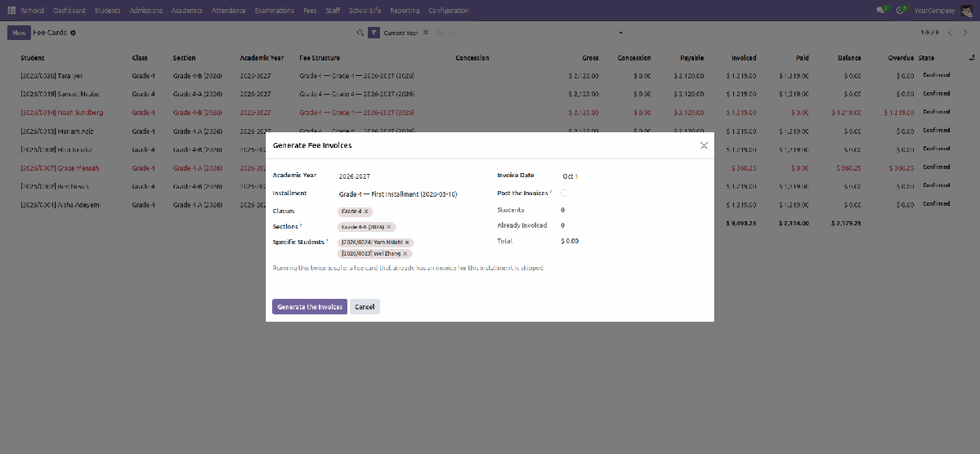Open the apps grid menu icon

pyautogui.click(x=11, y=11)
